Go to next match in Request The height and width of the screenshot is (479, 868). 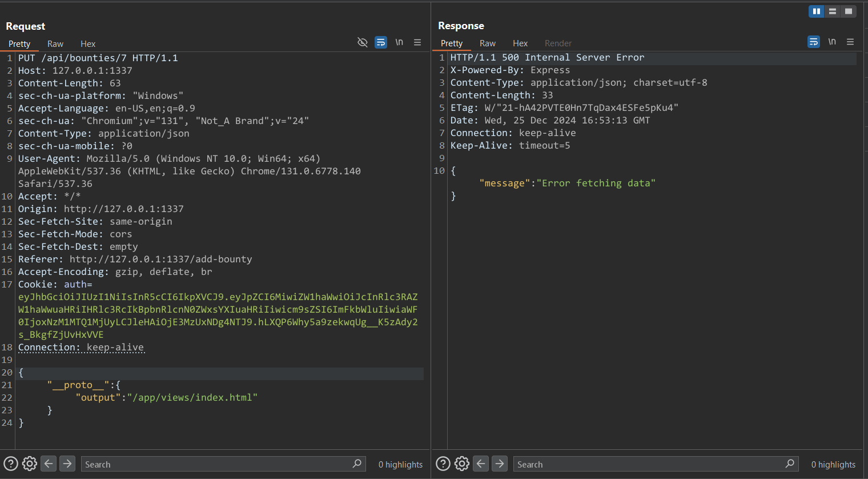[67, 464]
